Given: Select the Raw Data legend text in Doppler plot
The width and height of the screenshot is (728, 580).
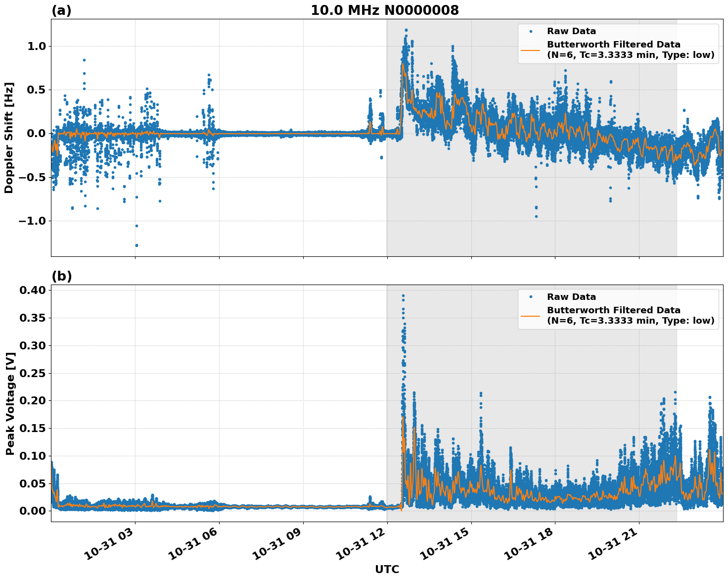Looking at the screenshot, I should pos(571,31).
